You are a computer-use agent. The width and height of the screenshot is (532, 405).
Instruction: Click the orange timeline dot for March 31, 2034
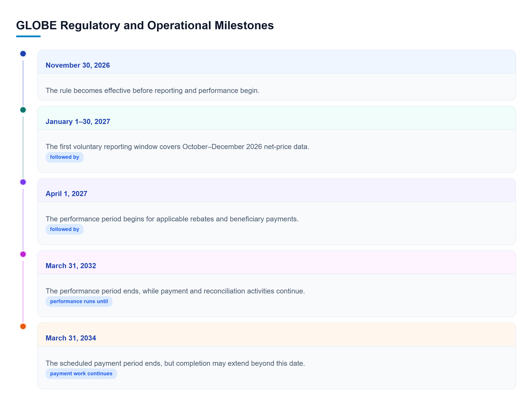click(x=23, y=326)
